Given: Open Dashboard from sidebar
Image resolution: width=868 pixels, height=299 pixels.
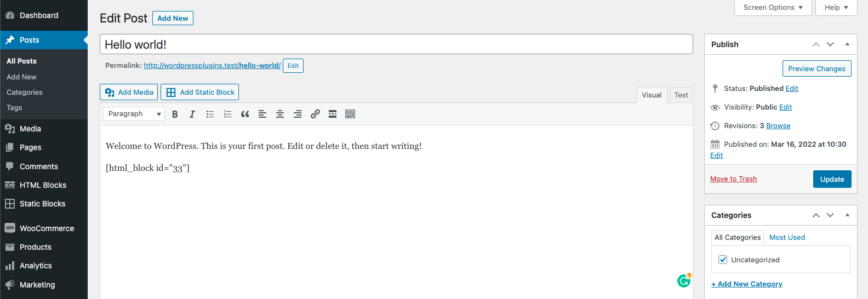Looking at the screenshot, I should (44, 15).
